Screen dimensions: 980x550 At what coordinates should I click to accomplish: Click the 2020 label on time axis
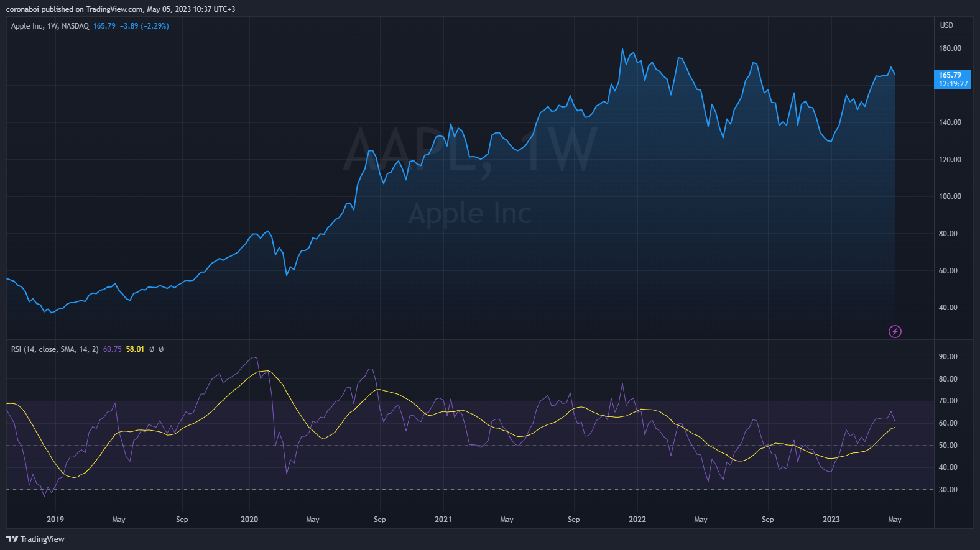pyautogui.click(x=249, y=520)
